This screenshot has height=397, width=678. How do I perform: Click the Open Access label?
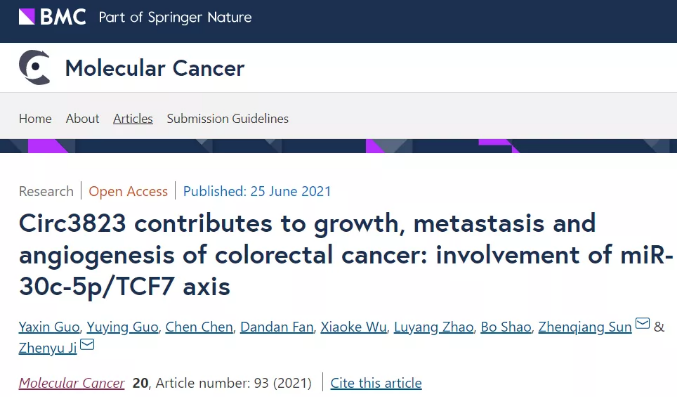[x=128, y=191]
